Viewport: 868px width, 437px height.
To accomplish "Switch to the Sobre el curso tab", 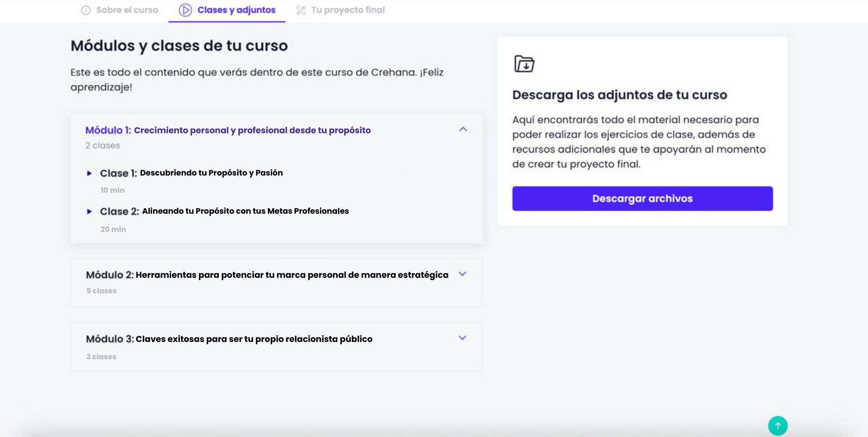I will coord(127,10).
